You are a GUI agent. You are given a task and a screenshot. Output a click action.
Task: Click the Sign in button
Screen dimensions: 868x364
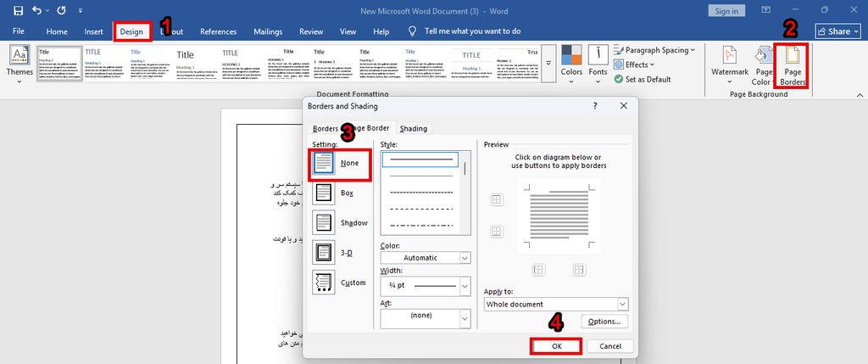(726, 11)
